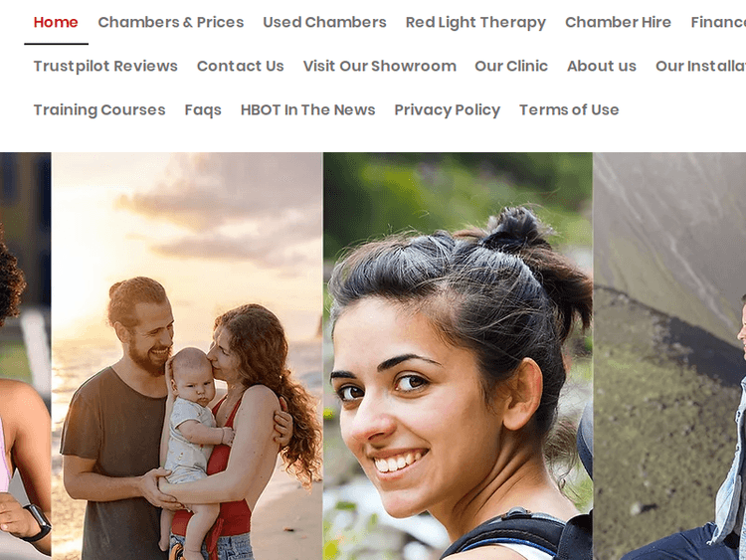Click the partially visible Finance menu item

coord(718,22)
